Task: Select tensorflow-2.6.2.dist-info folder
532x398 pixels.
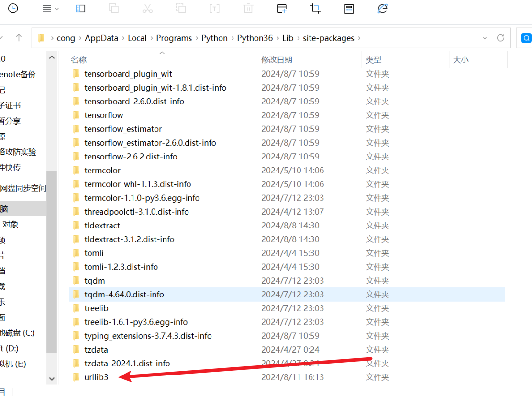Action: (131, 157)
